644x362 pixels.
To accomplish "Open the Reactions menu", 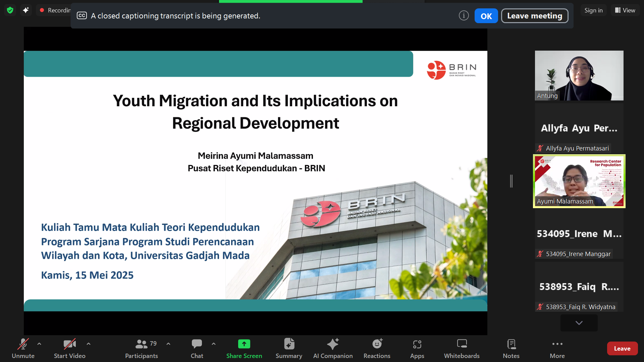I will 377,349.
